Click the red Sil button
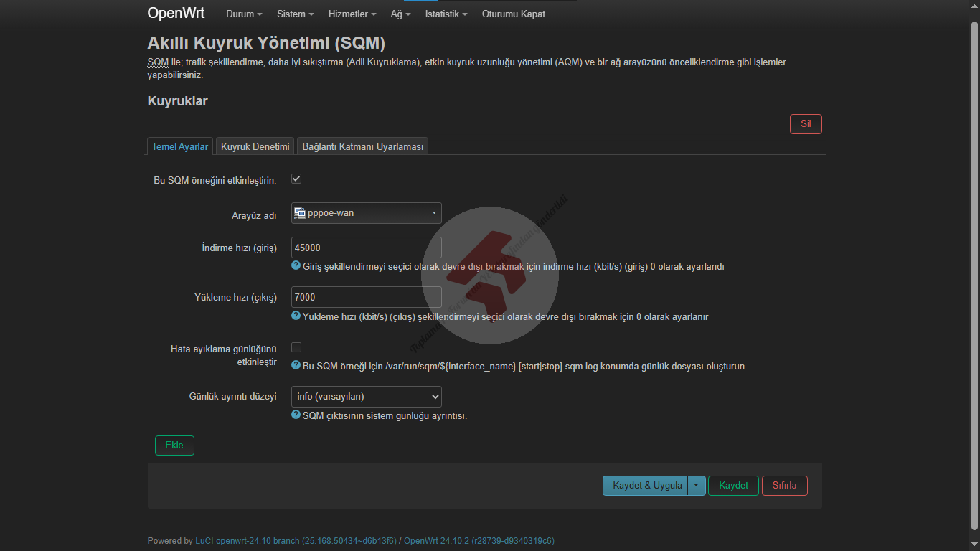 tap(806, 124)
